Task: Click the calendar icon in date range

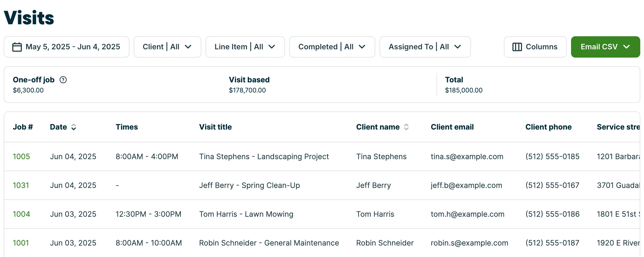Action: (17, 47)
